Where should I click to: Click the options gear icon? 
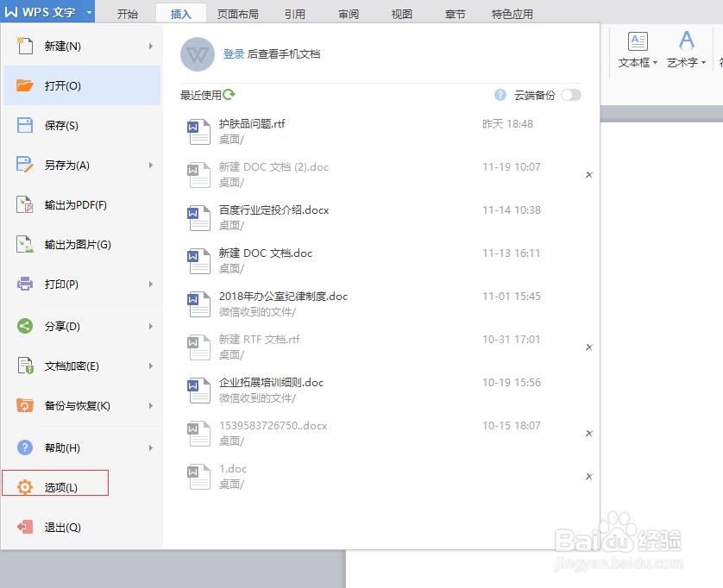[x=25, y=487]
